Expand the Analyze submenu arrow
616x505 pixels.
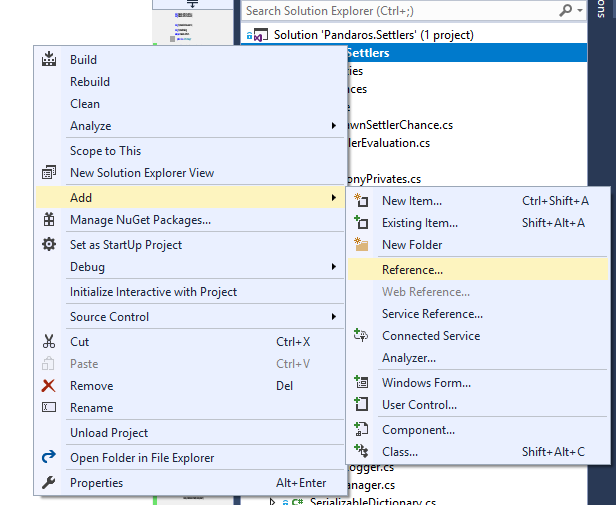pyautogui.click(x=334, y=126)
